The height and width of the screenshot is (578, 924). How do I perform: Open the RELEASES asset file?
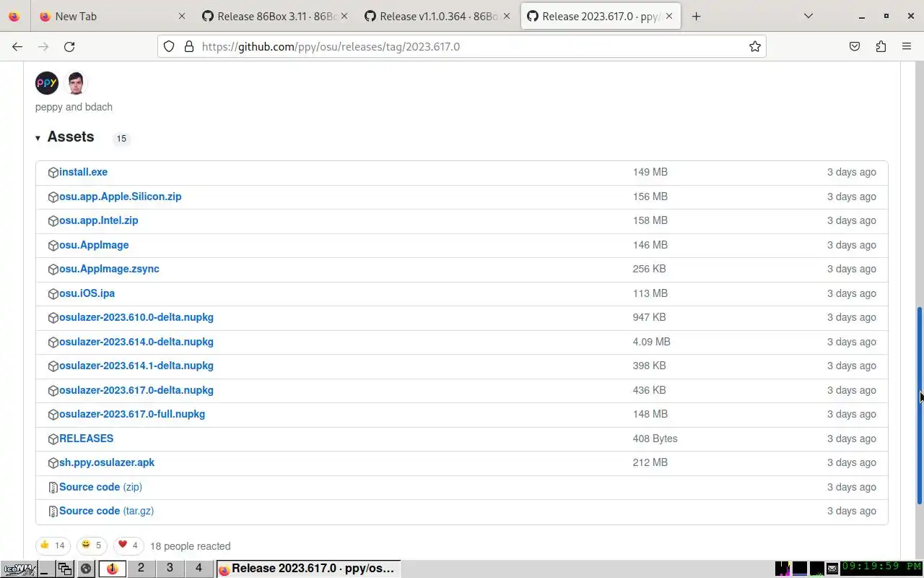point(86,439)
